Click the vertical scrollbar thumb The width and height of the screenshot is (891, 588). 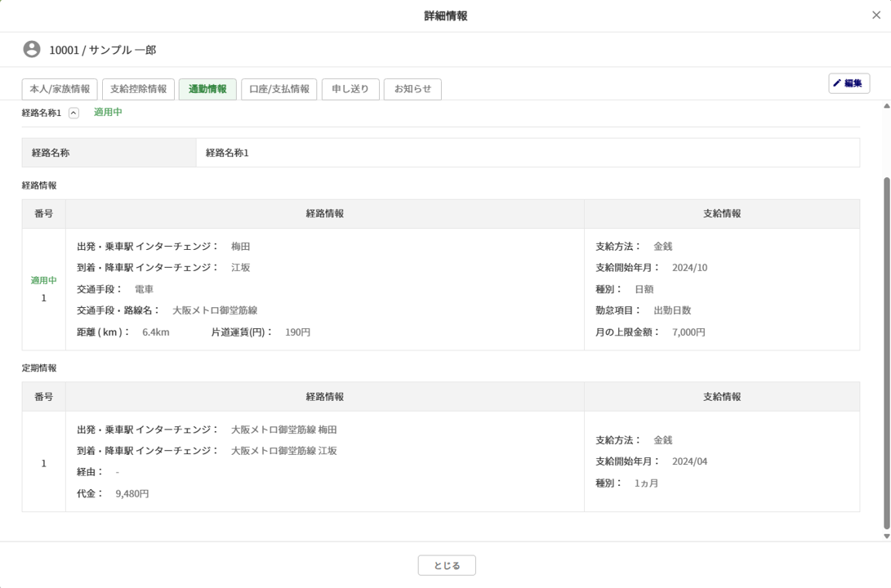click(x=886, y=351)
